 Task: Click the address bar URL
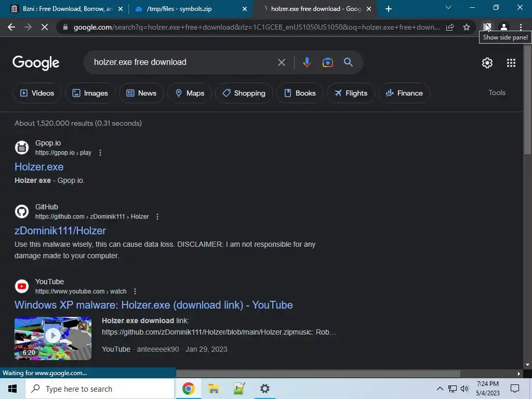pyautogui.click(x=257, y=27)
